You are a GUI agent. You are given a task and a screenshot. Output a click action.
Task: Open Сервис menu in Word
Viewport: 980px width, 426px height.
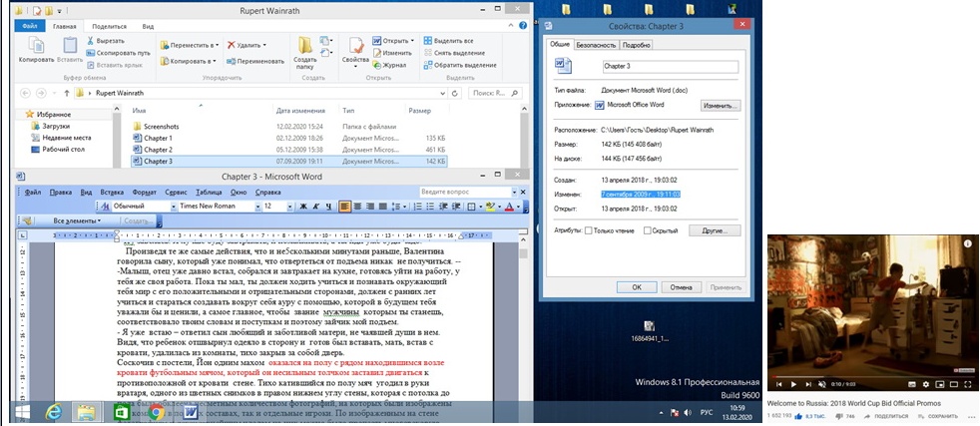pos(175,193)
